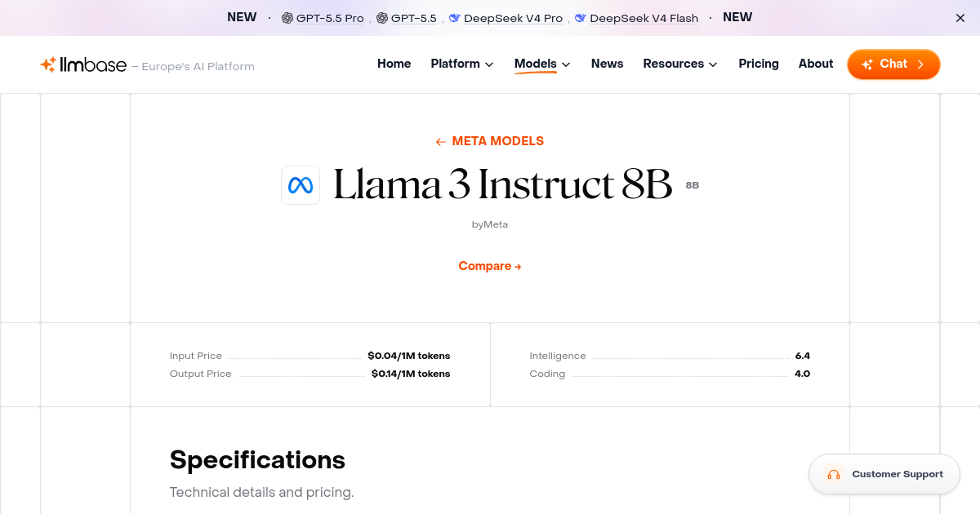Click the DeepSeek whale icon beside DeepSeek V4 Flash
This screenshot has width=980, height=514.
(x=581, y=17)
